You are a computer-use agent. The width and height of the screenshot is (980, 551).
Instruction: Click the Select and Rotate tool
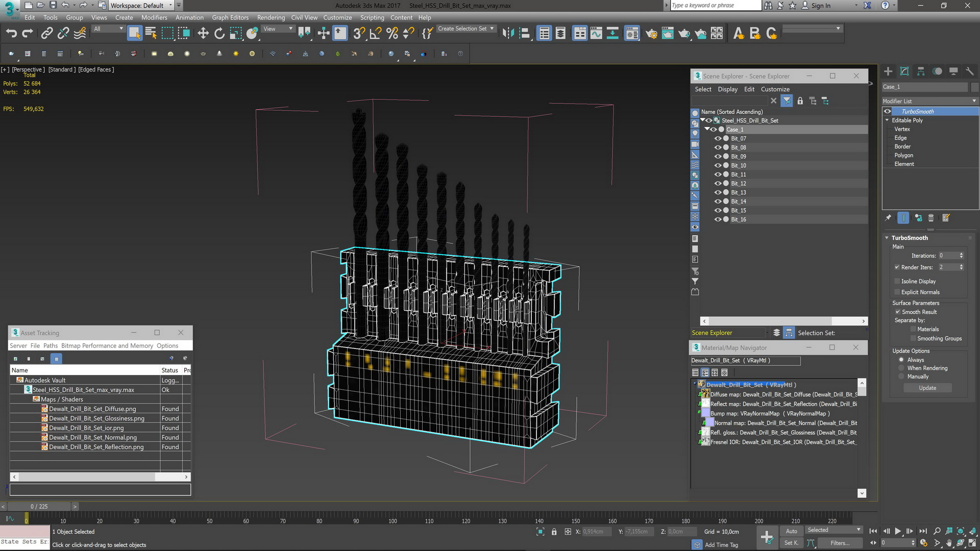219,33
